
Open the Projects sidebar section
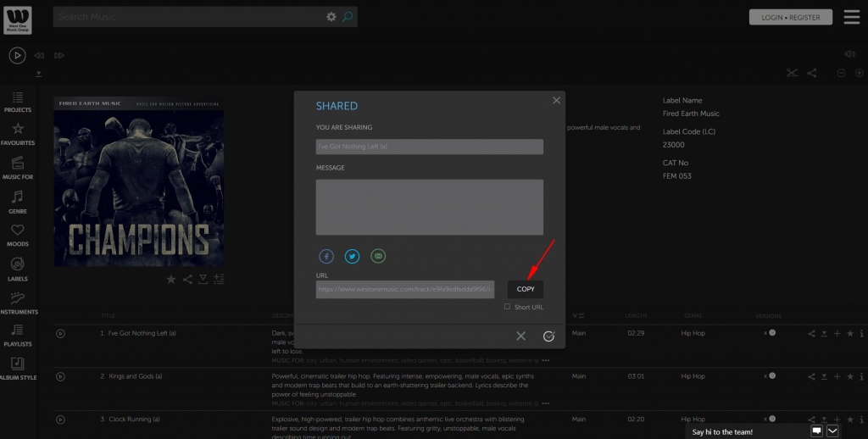pyautogui.click(x=18, y=102)
